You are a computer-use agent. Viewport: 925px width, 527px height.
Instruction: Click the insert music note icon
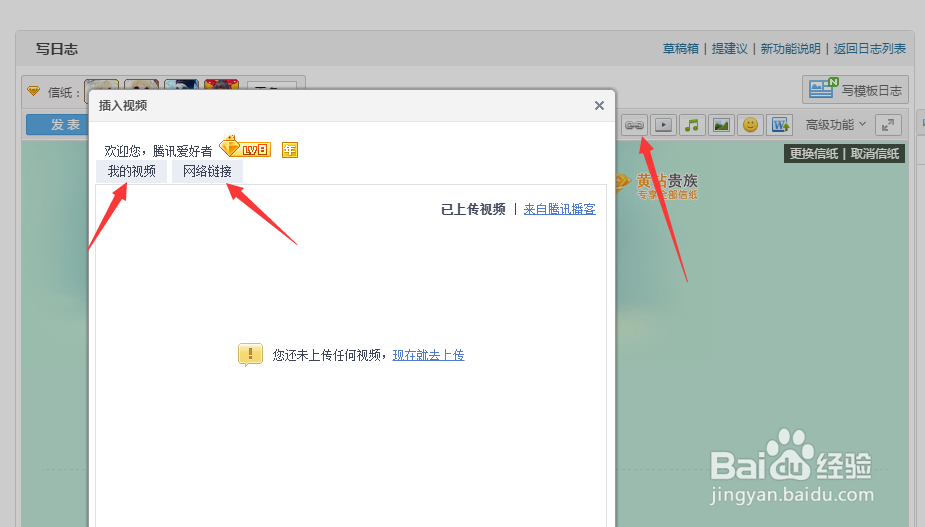pyautogui.click(x=692, y=125)
